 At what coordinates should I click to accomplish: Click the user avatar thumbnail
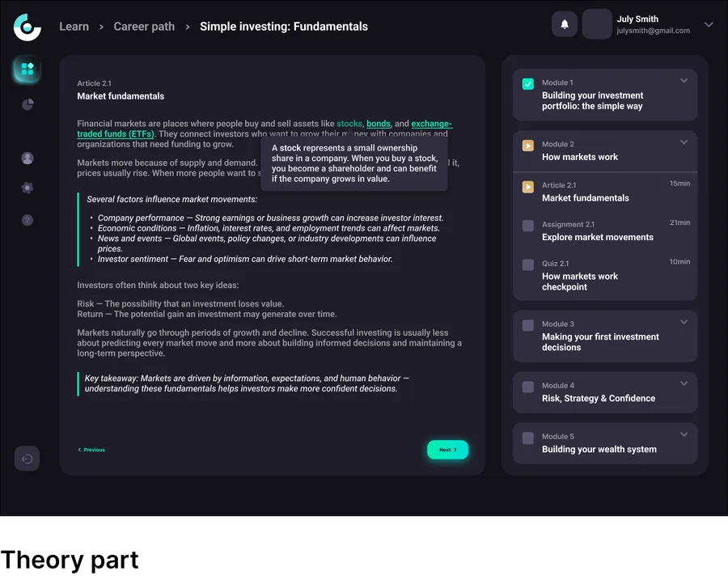(597, 24)
